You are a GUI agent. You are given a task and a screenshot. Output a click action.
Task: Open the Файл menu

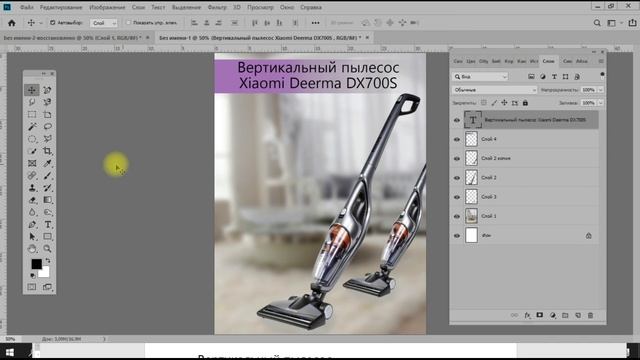pyautogui.click(x=27, y=7)
